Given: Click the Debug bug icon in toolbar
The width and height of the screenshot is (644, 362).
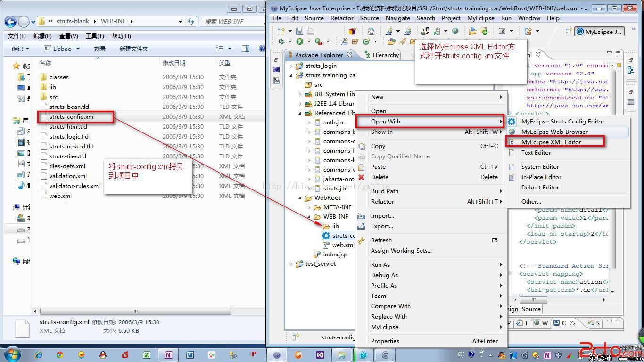Looking at the screenshot, I should (x=281, y=41).
